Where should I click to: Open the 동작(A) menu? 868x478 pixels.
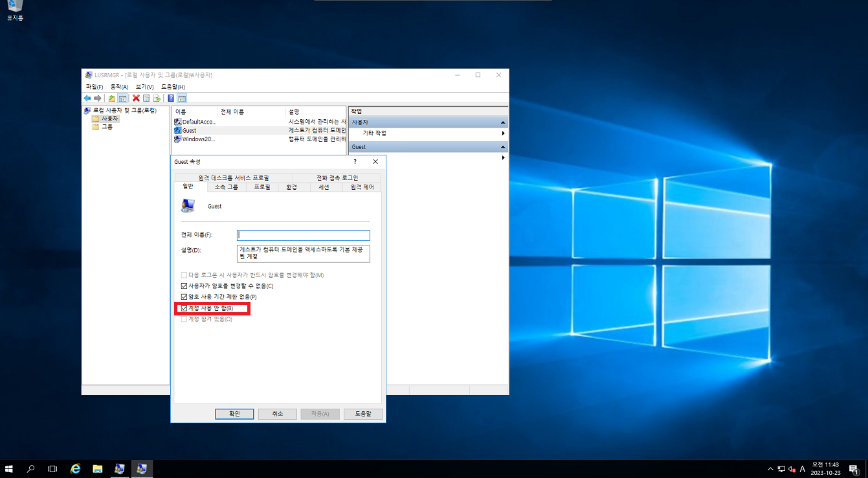119,87
